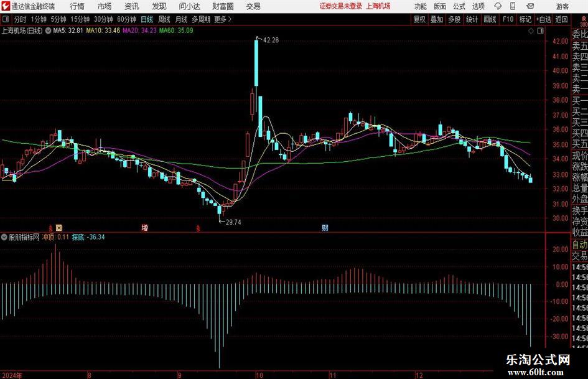This screenshot has height=379, width=588.
Task: Click the 42.26 high price marker
Action: click(271, 40)
